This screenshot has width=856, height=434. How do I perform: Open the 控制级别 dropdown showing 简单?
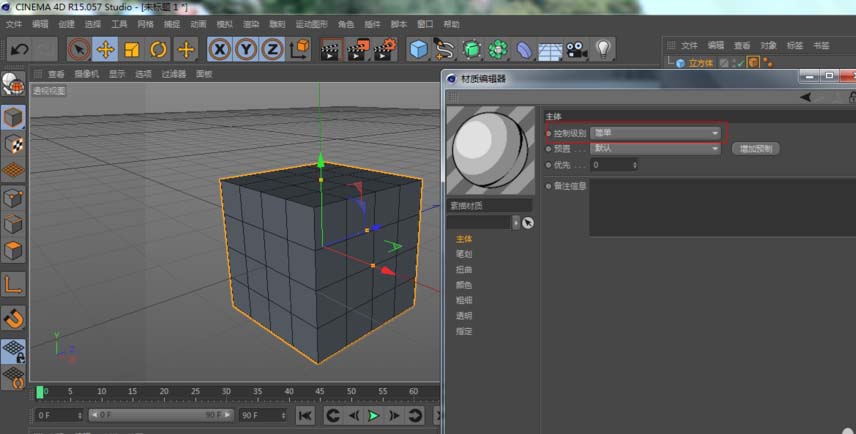pos(655,132)
